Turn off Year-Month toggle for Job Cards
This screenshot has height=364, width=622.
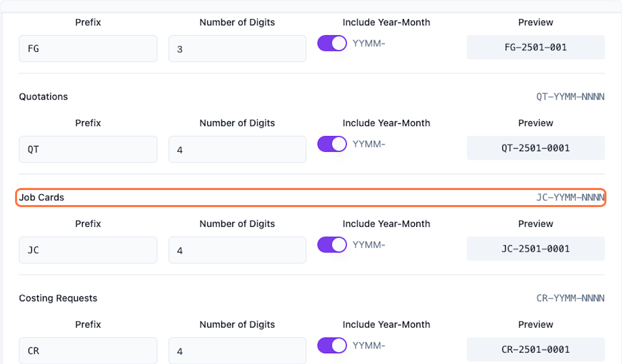click(332, 245)
